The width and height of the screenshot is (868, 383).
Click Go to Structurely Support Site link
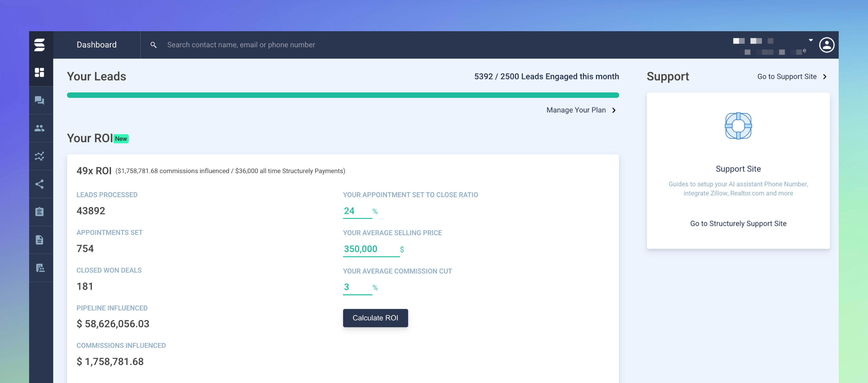pyautogui.click(x=738, y=223)
